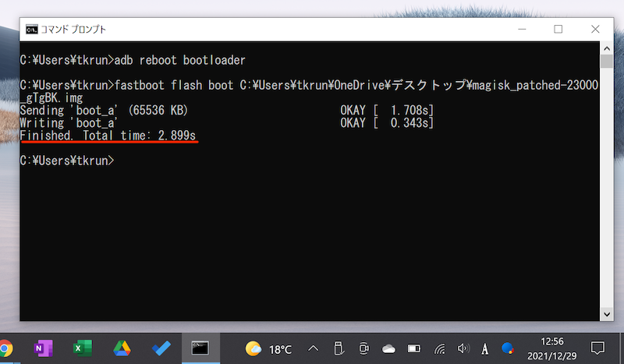Click the Command Prompt taskbar icon
Image resolution: width=624 pixels, height=364 pixels.
[x=200, y=348]
